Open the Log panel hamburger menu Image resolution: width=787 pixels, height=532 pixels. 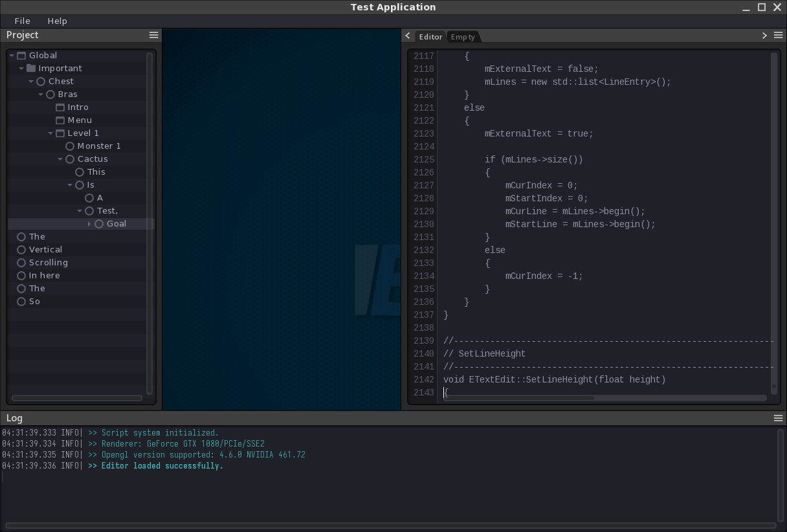[x=779, y=418]
